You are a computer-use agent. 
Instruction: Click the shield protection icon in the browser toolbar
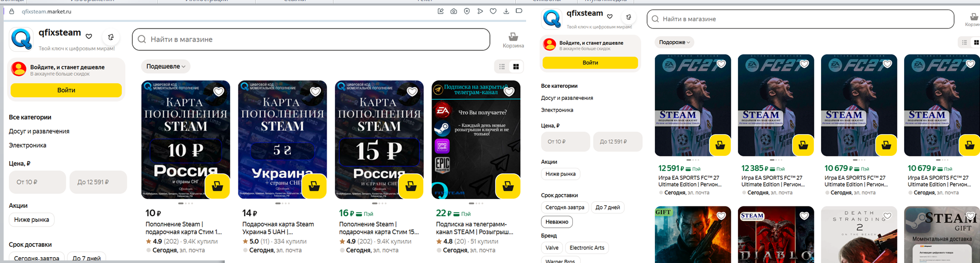click(467, 11)
